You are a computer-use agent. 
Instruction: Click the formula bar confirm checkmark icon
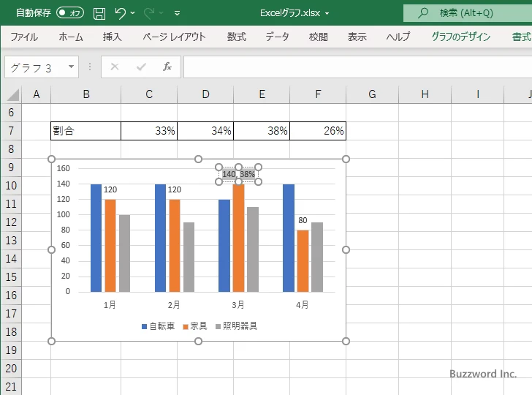(141, 67)
